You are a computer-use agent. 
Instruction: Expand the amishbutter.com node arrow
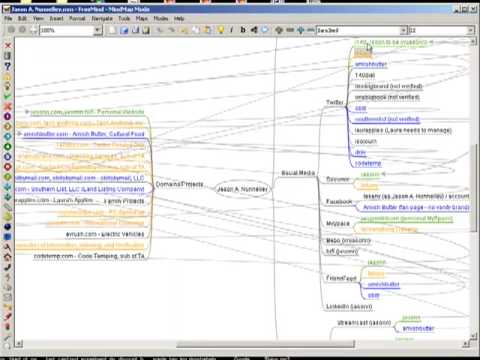19,134
